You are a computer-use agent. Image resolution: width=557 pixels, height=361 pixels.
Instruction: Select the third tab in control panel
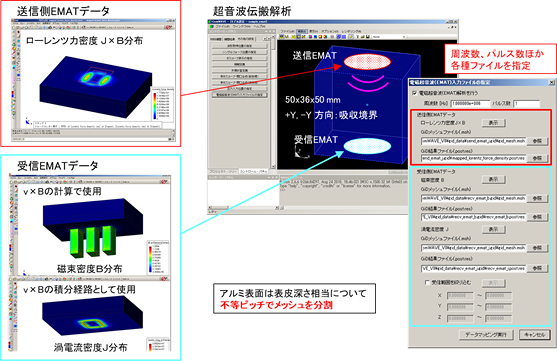click(245, 39)
